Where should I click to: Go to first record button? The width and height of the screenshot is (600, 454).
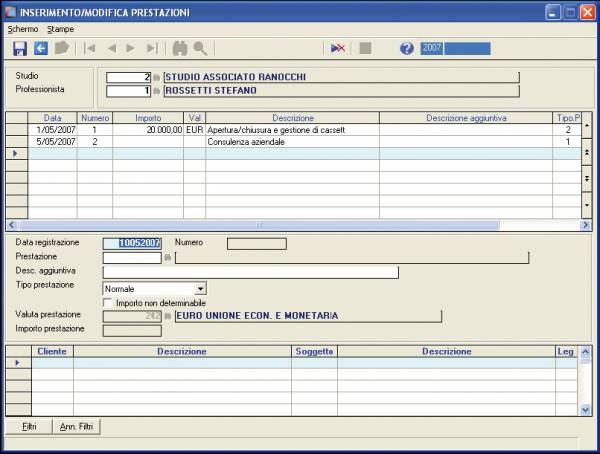(x=90, y=48)
